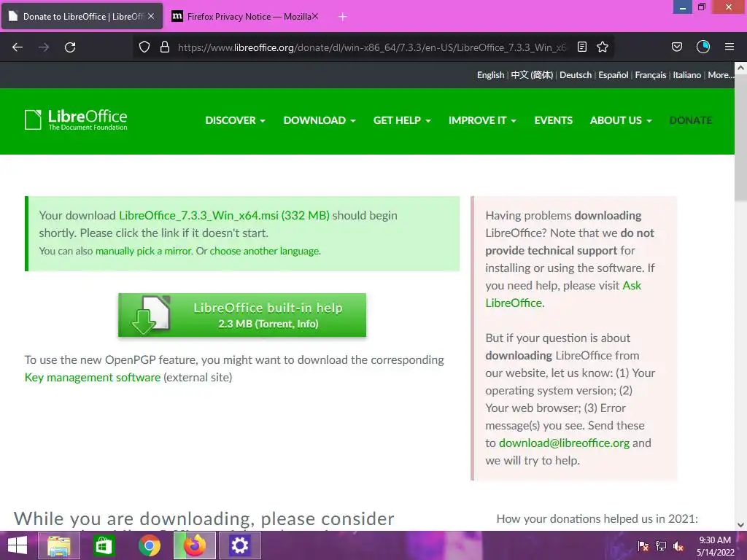Go back using the browser back arrow
747x560 pixels.
(18, 47)
